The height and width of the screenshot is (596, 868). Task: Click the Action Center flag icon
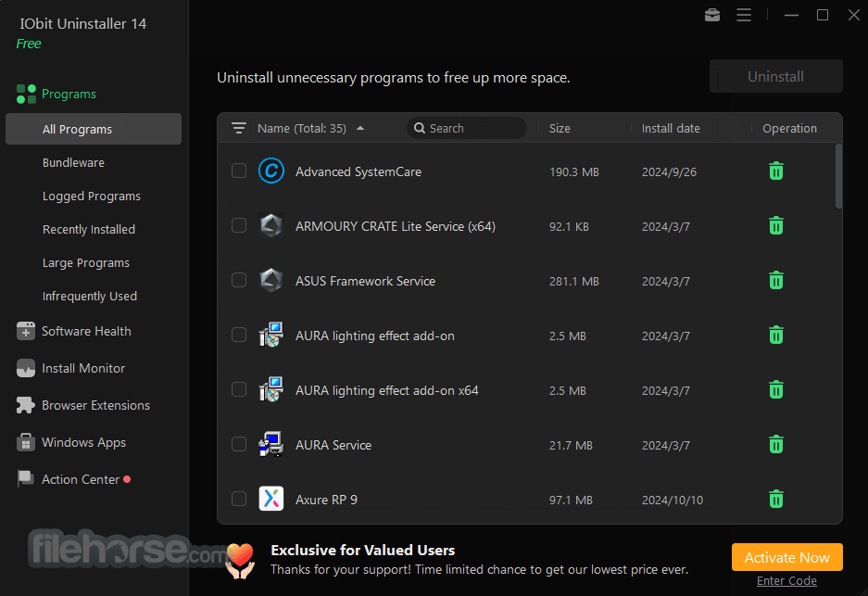click(25, 478)
